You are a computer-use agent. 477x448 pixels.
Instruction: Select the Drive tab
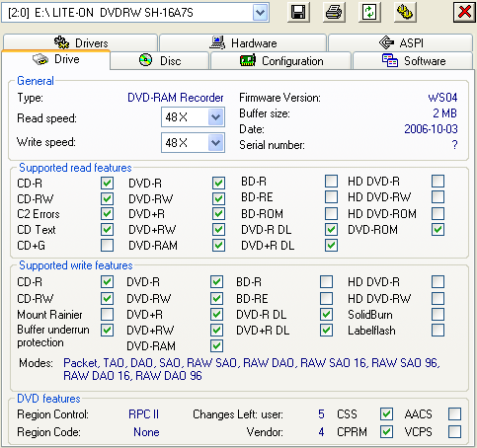[56, 59]
